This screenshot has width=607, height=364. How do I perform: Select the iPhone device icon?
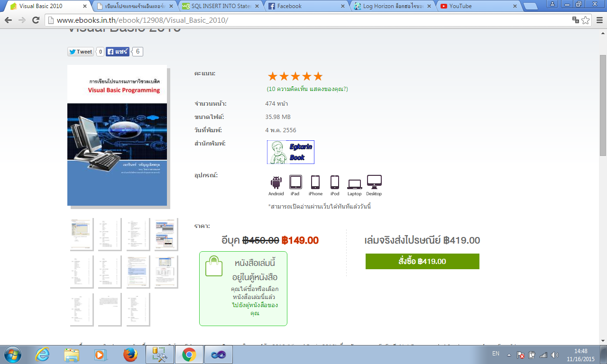coord(315,185)
